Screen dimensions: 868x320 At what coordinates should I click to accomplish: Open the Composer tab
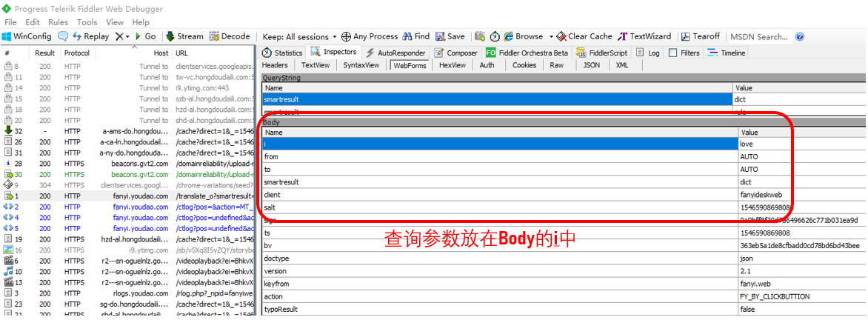click(455, 53)
